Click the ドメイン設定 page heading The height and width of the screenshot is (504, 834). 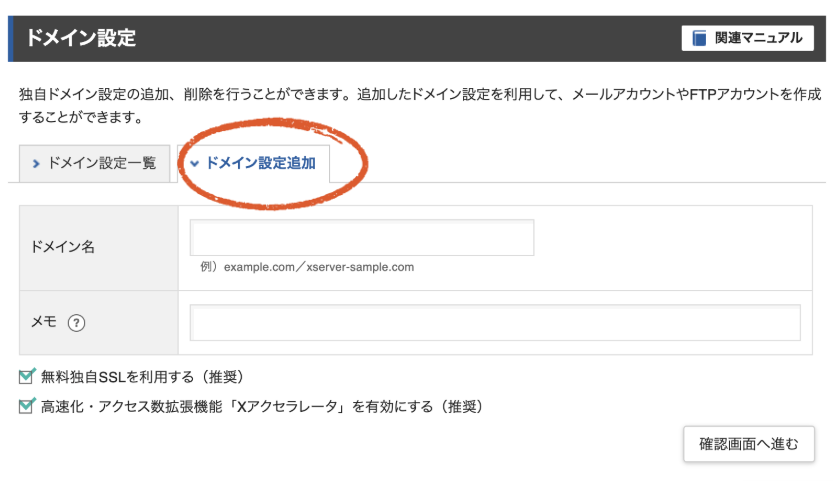[x=81, y=39]
